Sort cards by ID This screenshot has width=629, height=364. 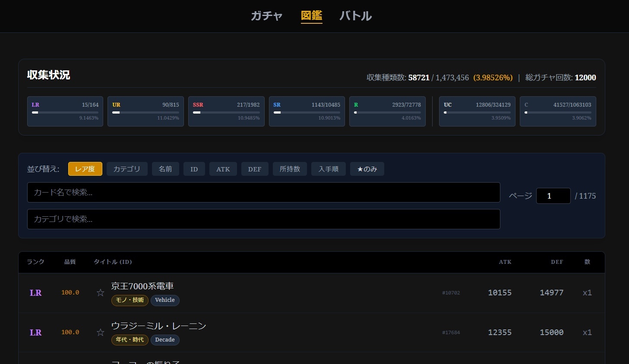pyautogui.click(x=194, y=169)
